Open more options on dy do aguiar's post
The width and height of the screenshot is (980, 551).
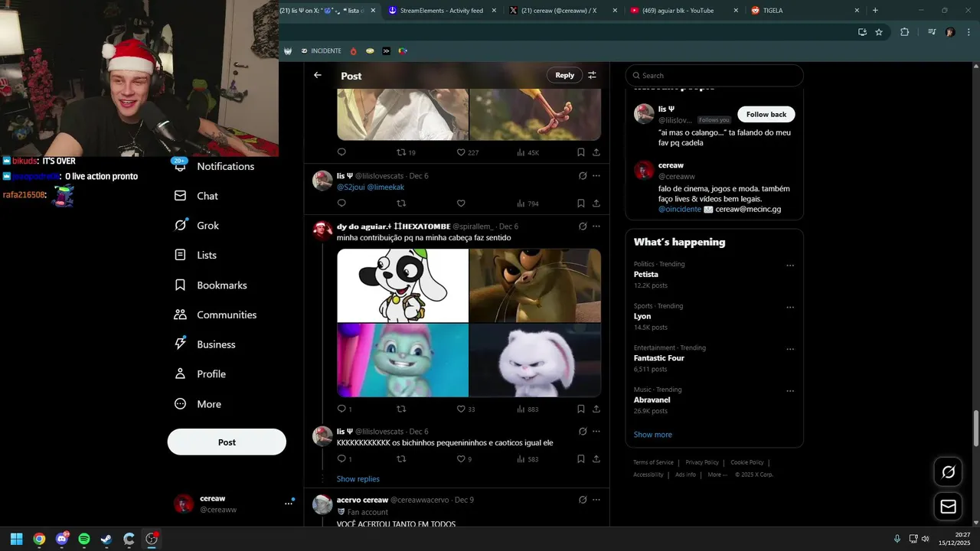pyautogui.click(x=596, y=227)
